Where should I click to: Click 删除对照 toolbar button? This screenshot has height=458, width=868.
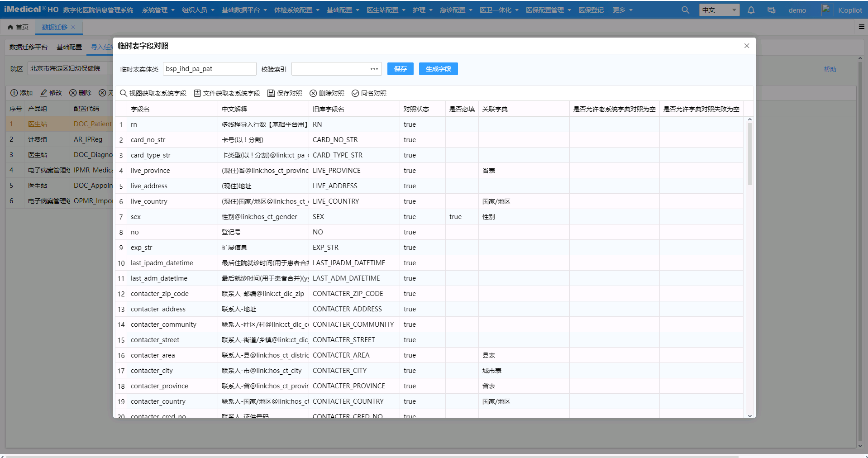tap(327, 93)
